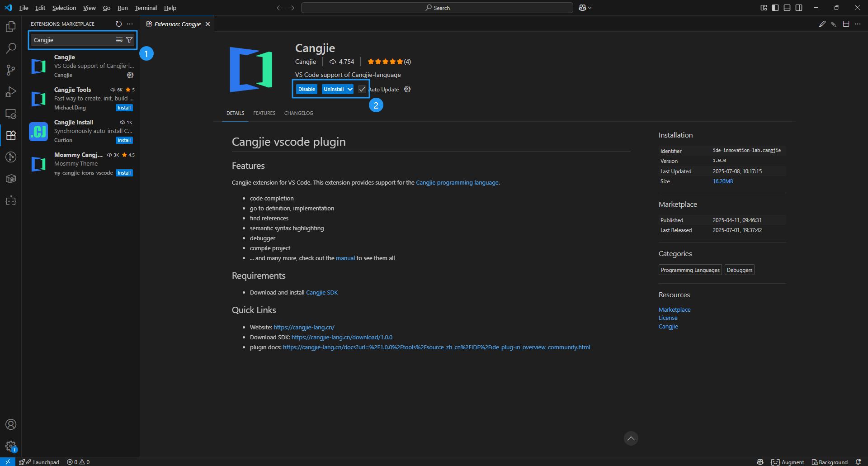Open the Remote Explorer view
Image resolution: width=868 pixels, height=466 pixels.
tap(11, 114)
